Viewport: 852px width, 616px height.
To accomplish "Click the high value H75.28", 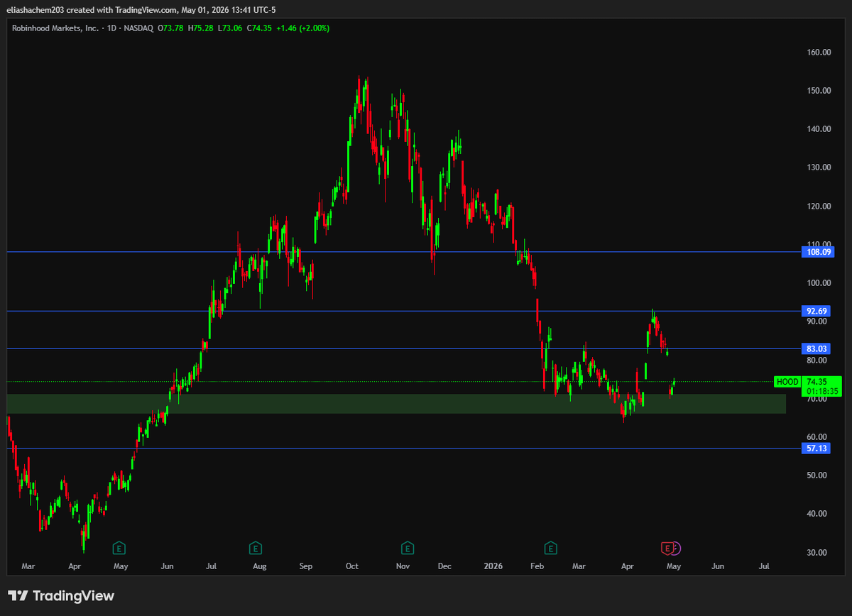I will (x=202, y=28).
